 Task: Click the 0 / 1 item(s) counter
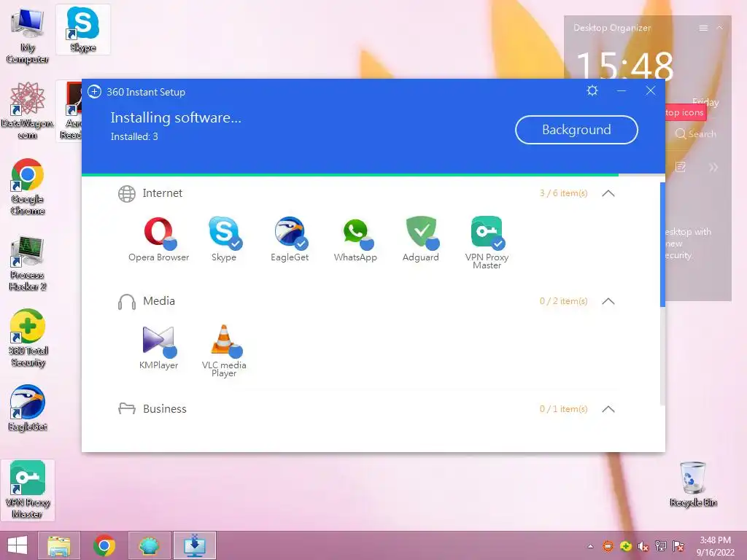click(564, 409)
